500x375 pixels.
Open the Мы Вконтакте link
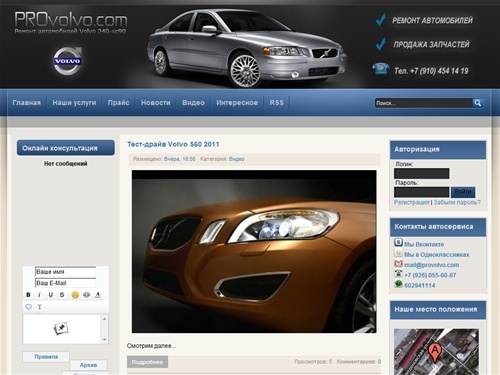tap(424, 244)
